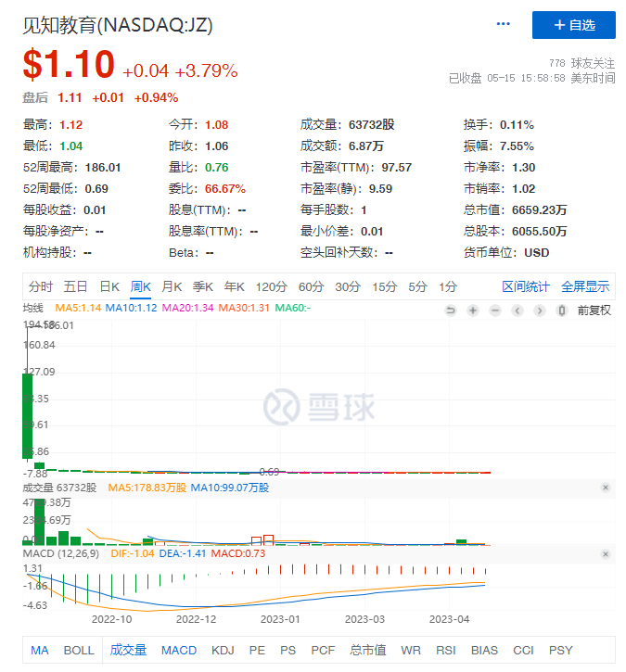
Task: Click the MA20:1.34 moving average label
Action: tap(187, 308)
